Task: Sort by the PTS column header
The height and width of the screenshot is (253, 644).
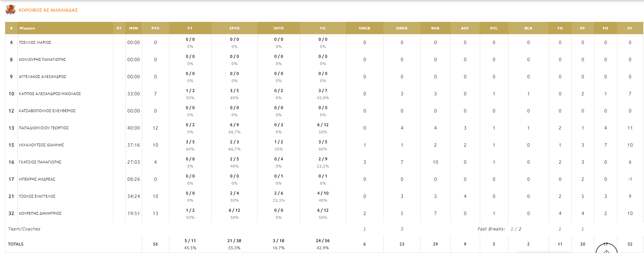Action: click(155, 28)
